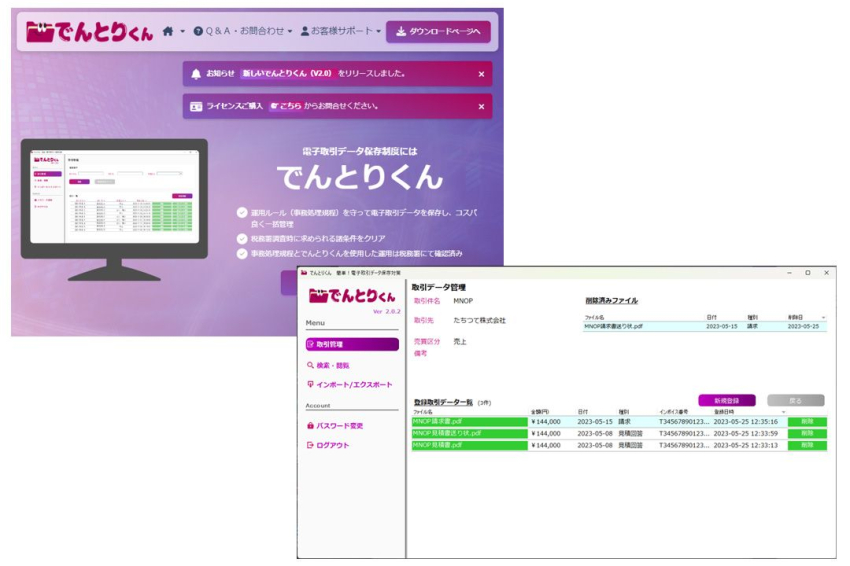
Task: Click the license card icon in ライセンスご購入 banner
Action: (196, 106)
